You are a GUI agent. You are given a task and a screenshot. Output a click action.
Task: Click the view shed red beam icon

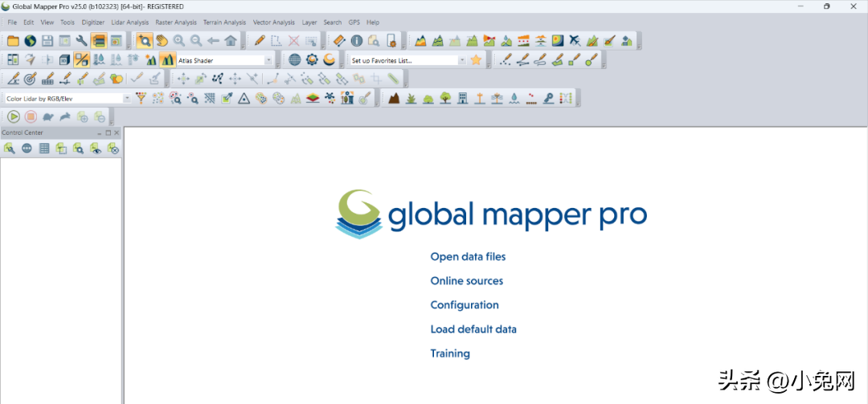click(489, 40)
